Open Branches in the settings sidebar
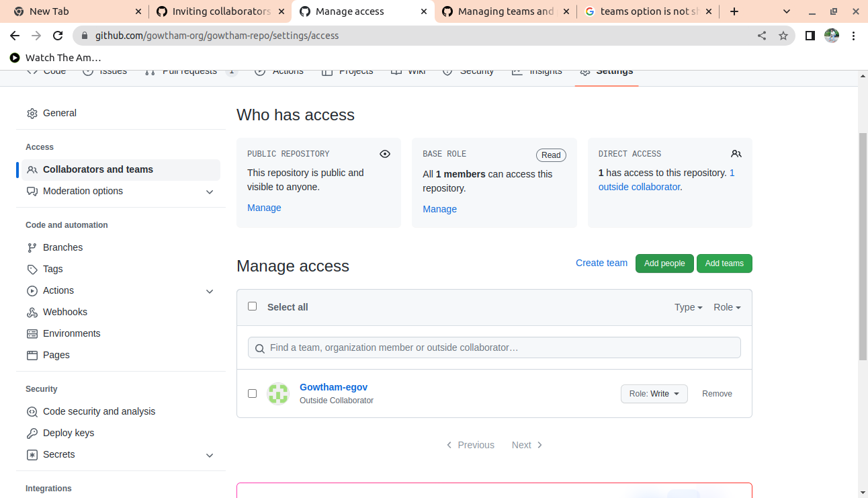Image resolution: width=868 pixels, height=498 pixels. point(62,247)
